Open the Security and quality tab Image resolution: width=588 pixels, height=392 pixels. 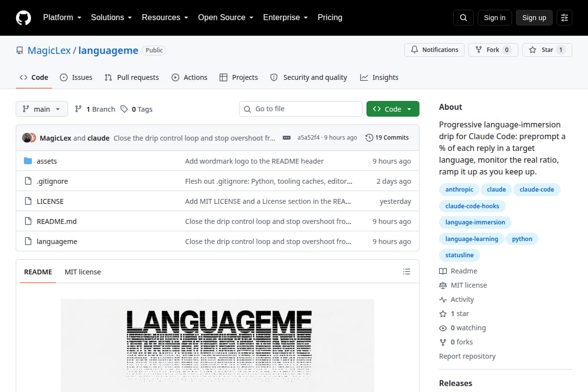click(309, 77)
